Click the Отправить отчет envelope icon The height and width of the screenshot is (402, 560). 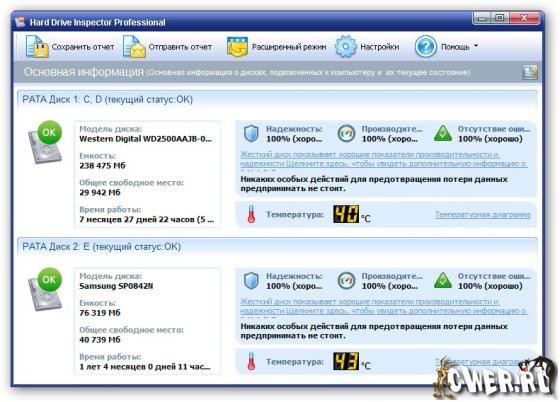(134, 46)
